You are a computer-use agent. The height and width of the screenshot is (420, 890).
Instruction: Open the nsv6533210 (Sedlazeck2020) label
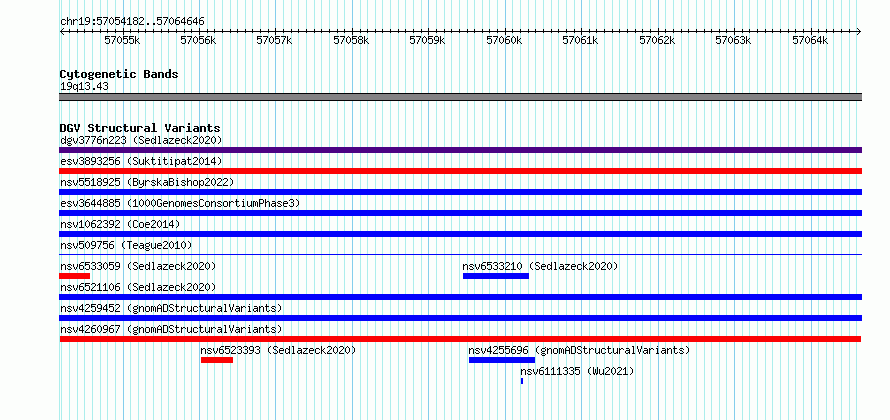tap(540, 266)
